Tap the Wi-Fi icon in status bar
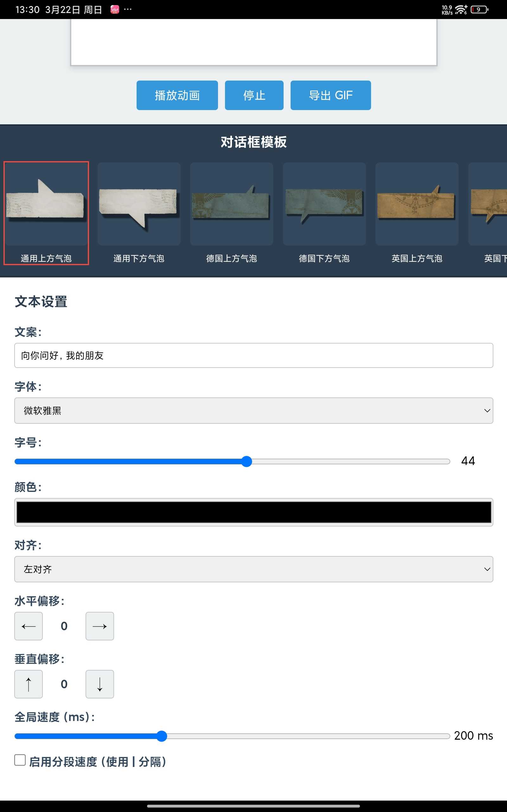 [461, 10]
